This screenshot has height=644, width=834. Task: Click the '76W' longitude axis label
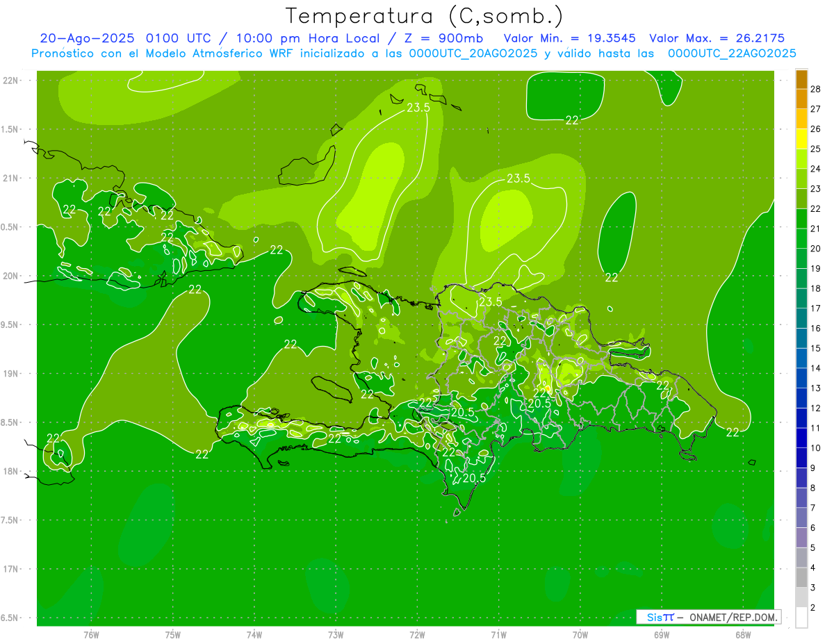coord(91,634)
